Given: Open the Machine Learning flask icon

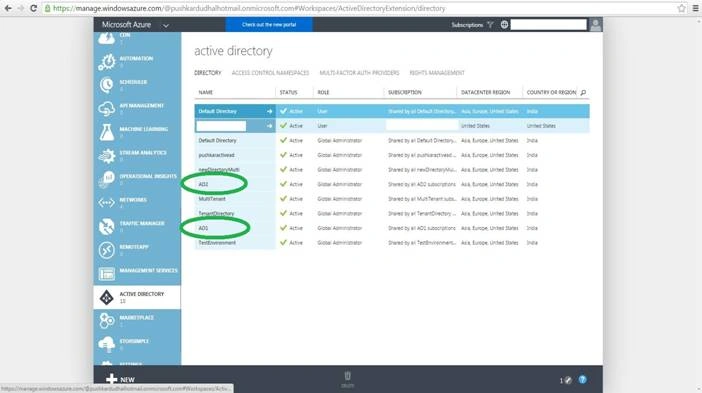Looking at the screenshot, I should pyautogui.click(x=107, y=132).
